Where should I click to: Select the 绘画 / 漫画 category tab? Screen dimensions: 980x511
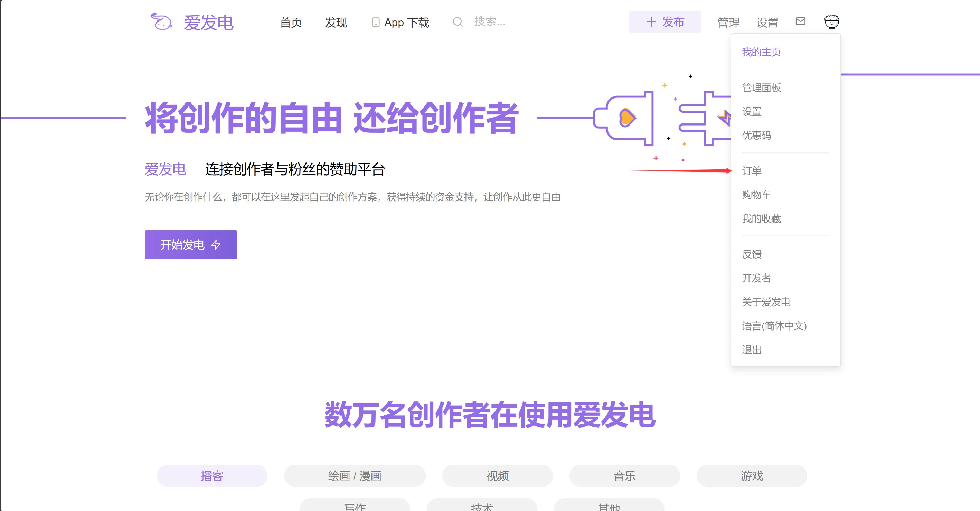355,476
